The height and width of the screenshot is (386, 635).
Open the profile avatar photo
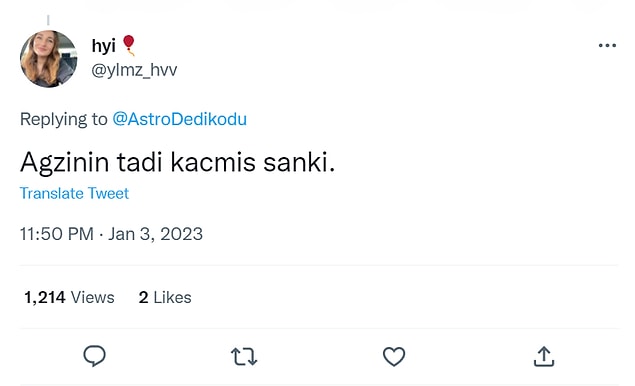point(49,59)
